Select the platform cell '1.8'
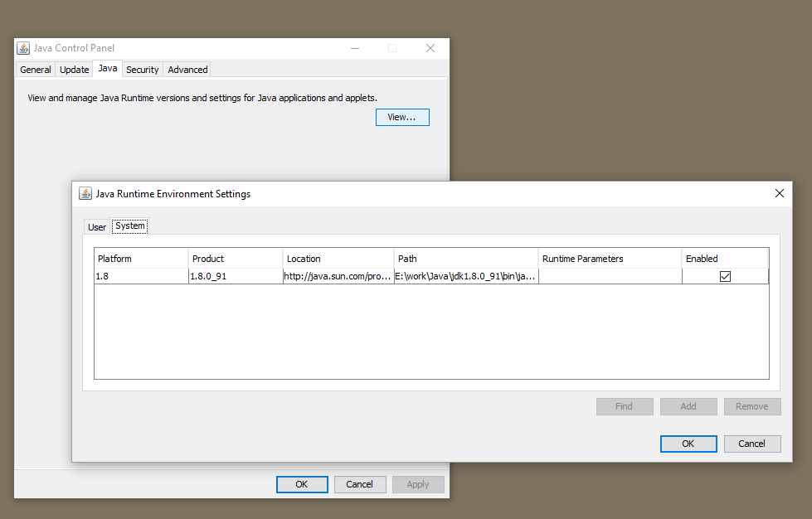This screenshot has width=812, height=519. pos(141,276)
